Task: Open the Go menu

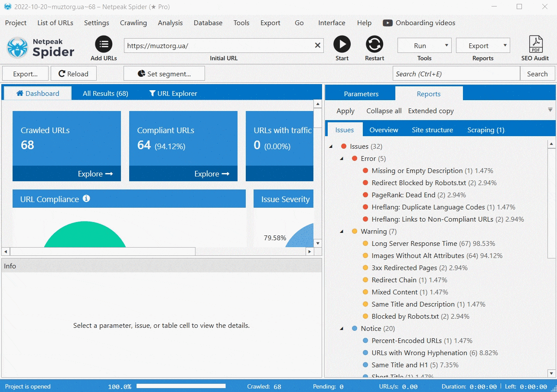Action: pos(300,23)
